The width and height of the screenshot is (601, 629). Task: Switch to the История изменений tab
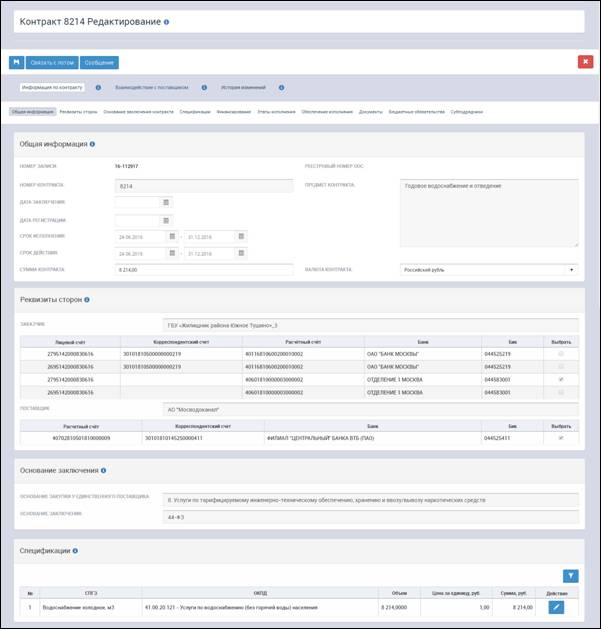click(x=243, y=87)
